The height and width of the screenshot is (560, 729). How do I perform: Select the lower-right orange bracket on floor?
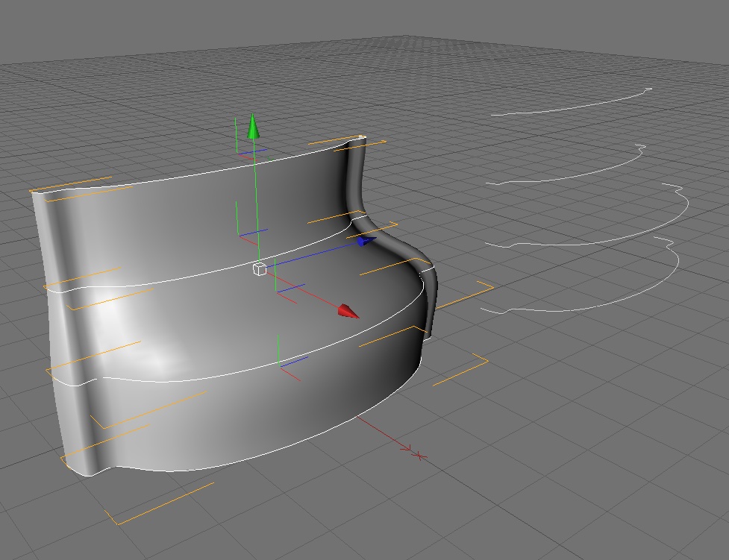pos(460,369)
